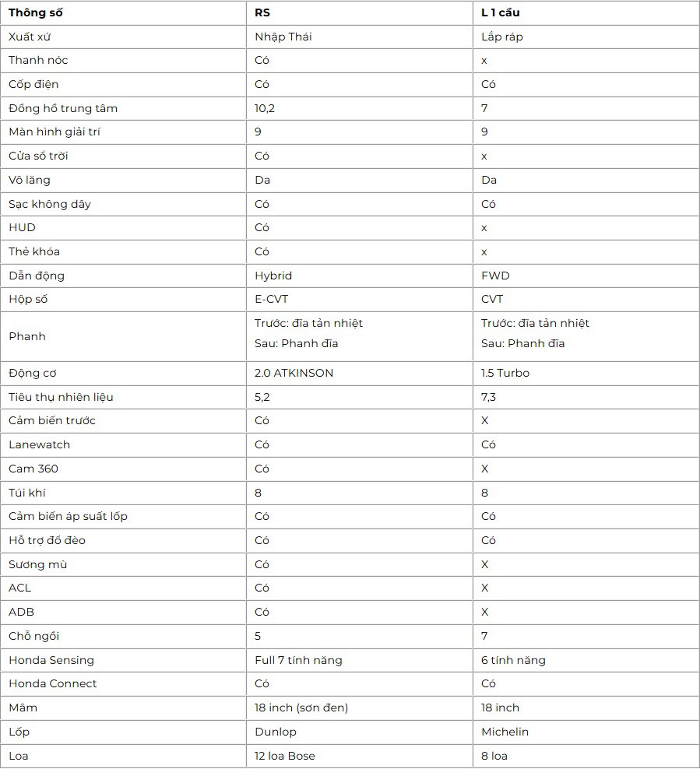This screenshot has height=769, width=700.
Task: Click the "Michelin" tire cell
Action: pyautogui.click(x=505, y=732)
